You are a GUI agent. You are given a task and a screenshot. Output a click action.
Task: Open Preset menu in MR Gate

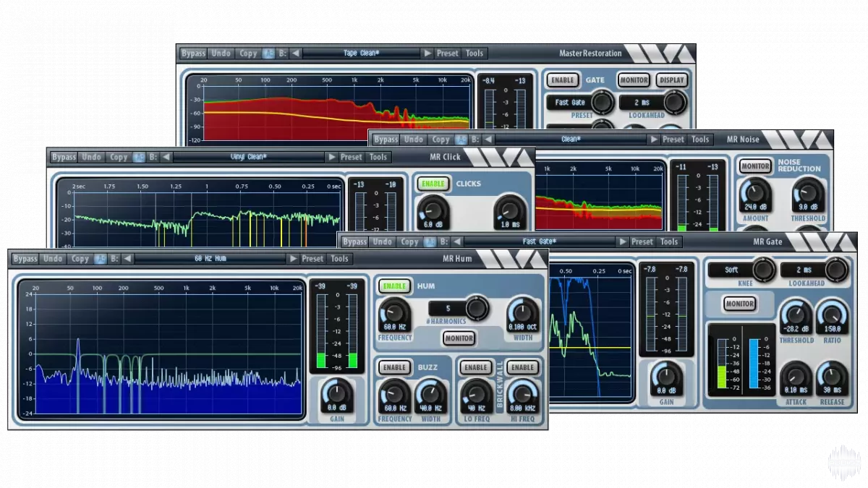[642, 242]
